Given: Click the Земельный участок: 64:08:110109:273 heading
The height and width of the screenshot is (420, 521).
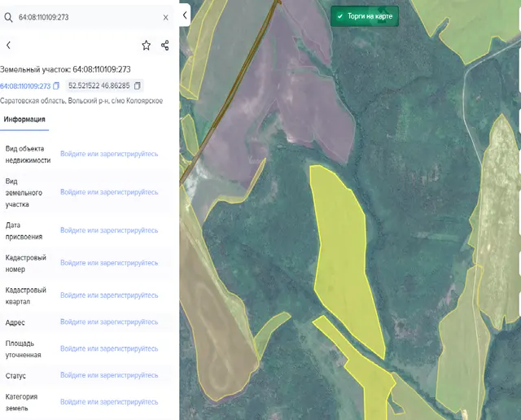Looking at the screenshot, I should pyautogui.click(x=65, y=69).
